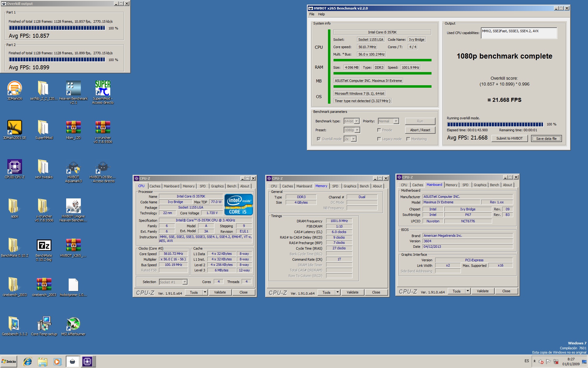Open the File menu in HWBOT x265

312,14
